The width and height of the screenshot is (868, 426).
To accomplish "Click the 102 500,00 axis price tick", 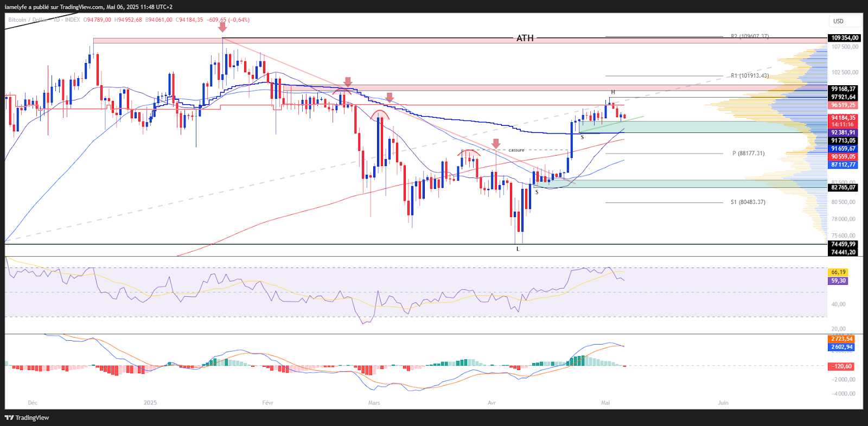I will click(x=845, y=72).
